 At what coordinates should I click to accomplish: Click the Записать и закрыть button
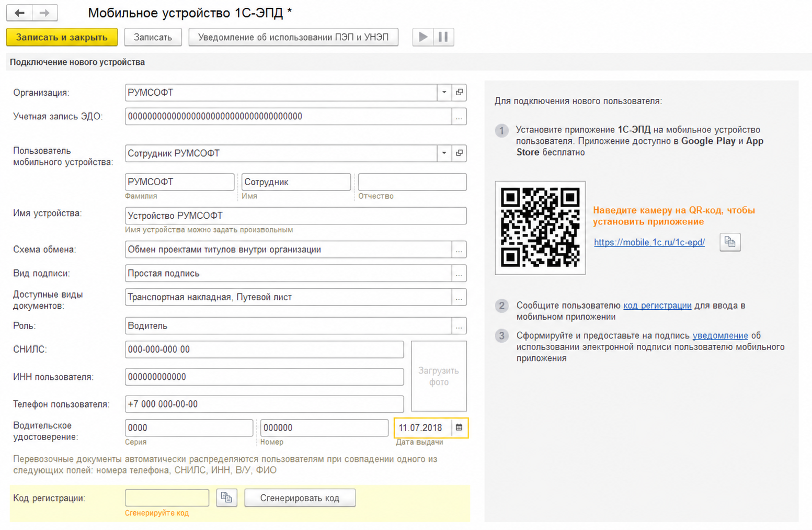point(62,37)
